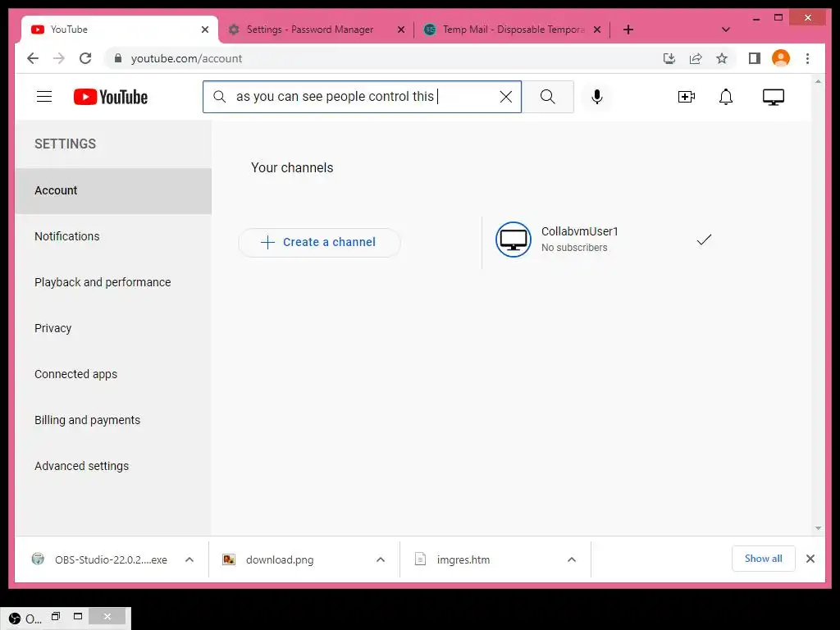The width and height of the screenshot is (840, 630).
Task: Click Show all downloads
Action: pos(764,559)
